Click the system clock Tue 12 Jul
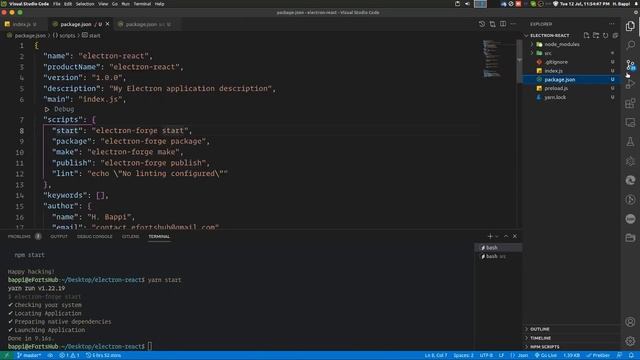The height and width of the screenshot is (360, 640). 584,4
